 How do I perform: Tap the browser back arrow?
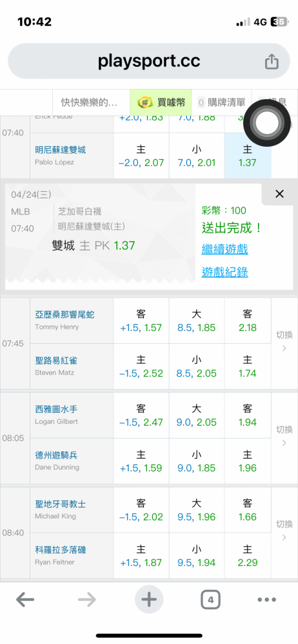coord(25,600)
